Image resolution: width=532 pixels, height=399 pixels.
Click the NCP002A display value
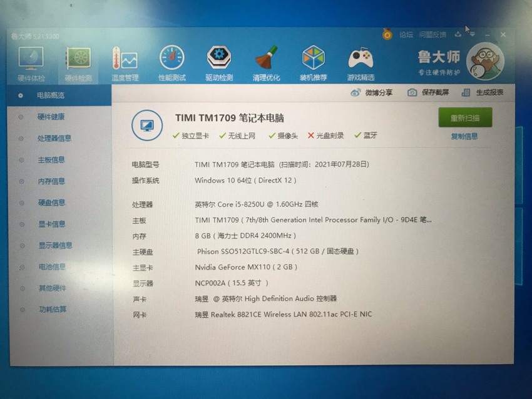[x=232, y=283]
